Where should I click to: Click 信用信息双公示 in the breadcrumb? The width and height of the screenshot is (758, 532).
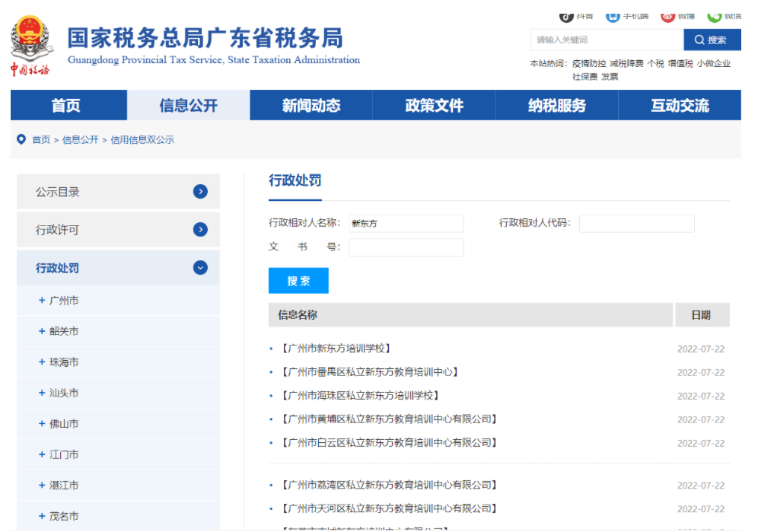[142, 140]
